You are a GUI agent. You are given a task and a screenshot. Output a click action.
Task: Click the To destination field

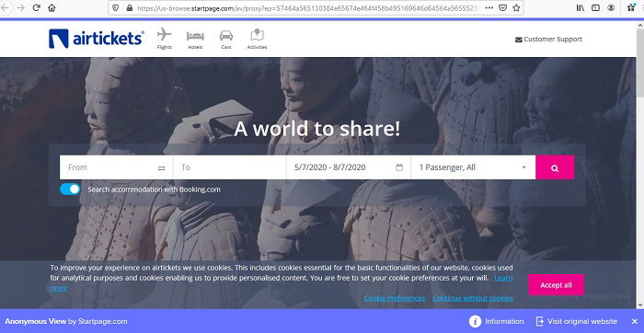pyautogui.click(x=230, y=167)
